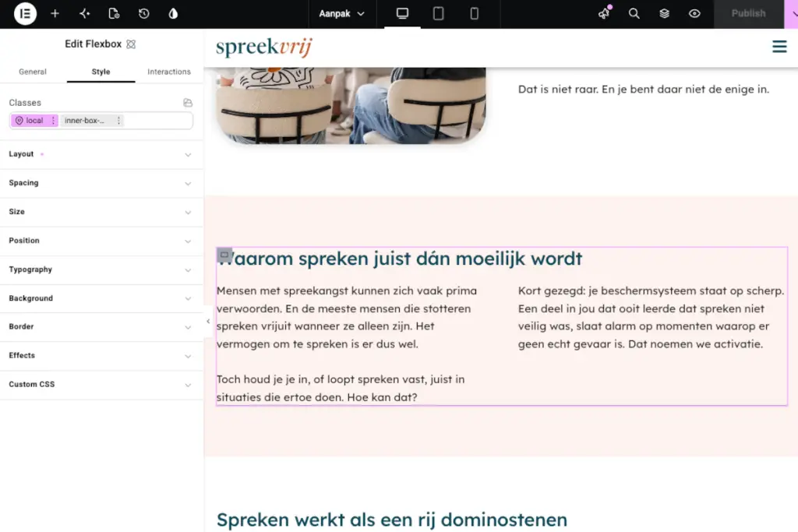798x532 pixels.
Task: Select paragraph 'Toch houd je je in'
Action: click(x=341, y=388)
